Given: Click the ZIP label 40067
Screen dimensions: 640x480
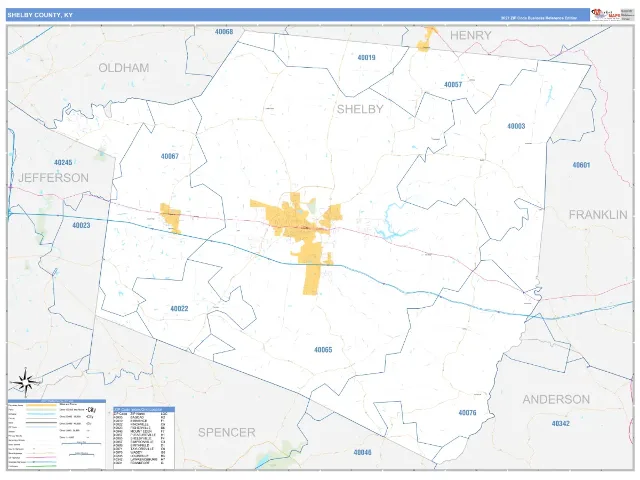Looking at the screenshot, I should 169,156.
